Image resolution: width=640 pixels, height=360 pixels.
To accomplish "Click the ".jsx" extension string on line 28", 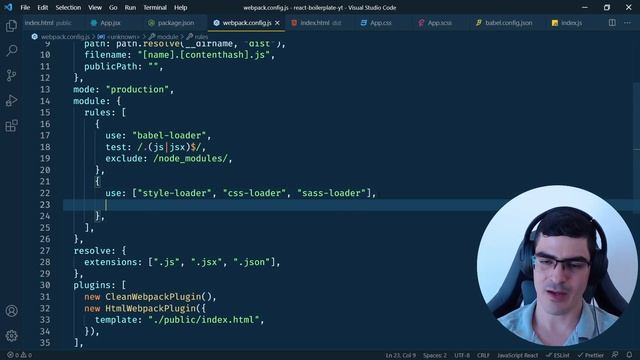I will pyautogui.click(x=206, y=262).
